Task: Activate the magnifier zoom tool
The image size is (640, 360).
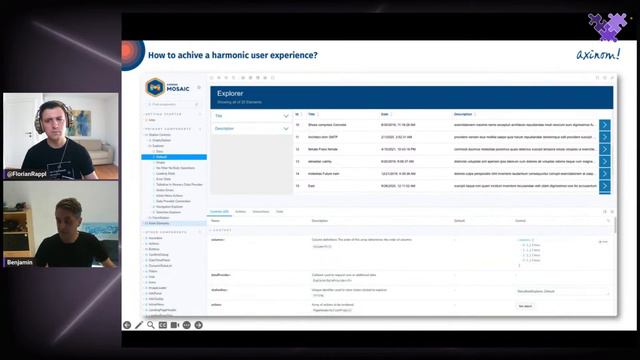Action: click(151, 325)
